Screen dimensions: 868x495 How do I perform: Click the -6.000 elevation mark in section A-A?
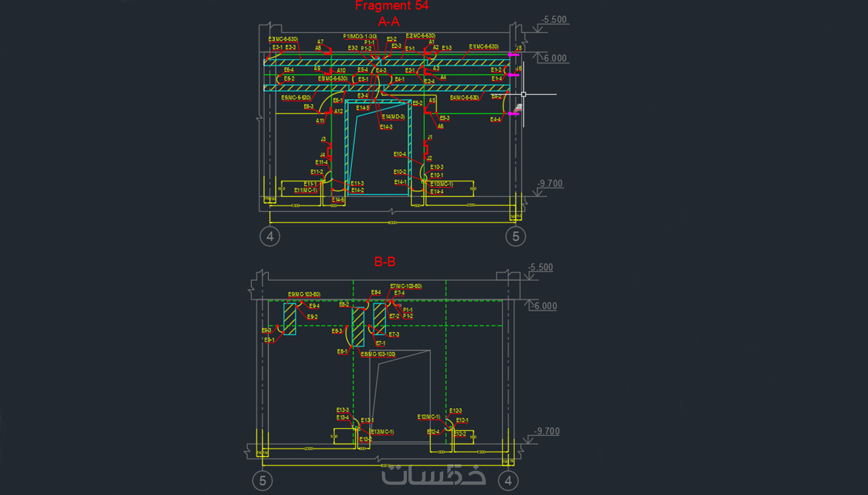pyautogui.click(x=555, y=58)
